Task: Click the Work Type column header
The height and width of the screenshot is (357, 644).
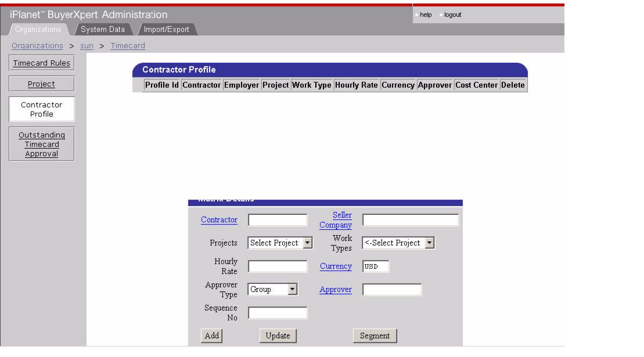Action: [x=311, y=85]
